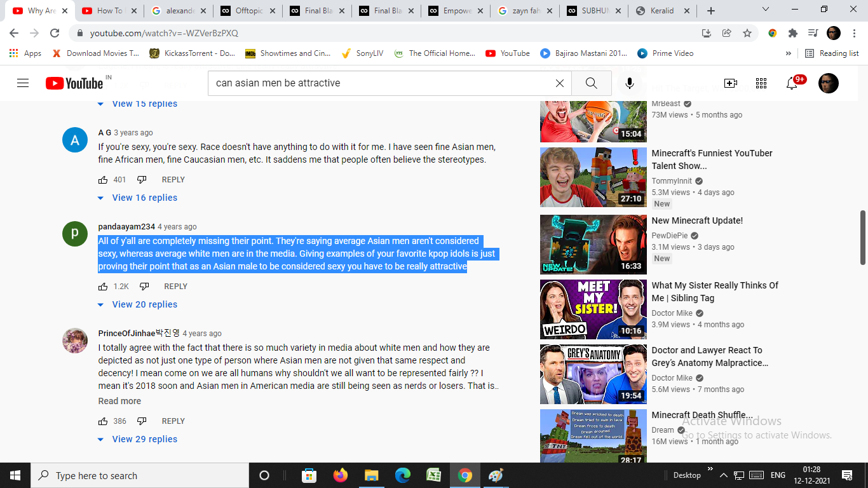Reload the page with browser refresh icon
Viewport: 868px width, 488px height.
point(55,33)
